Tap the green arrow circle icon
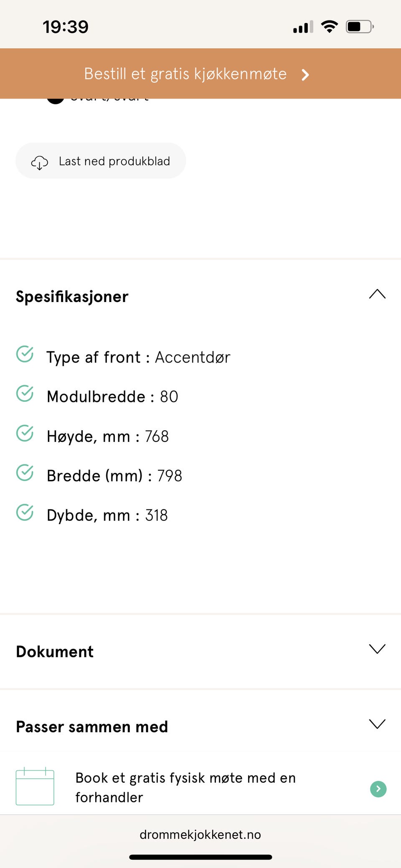The image size is (401, 868). (x=378, y=789)
